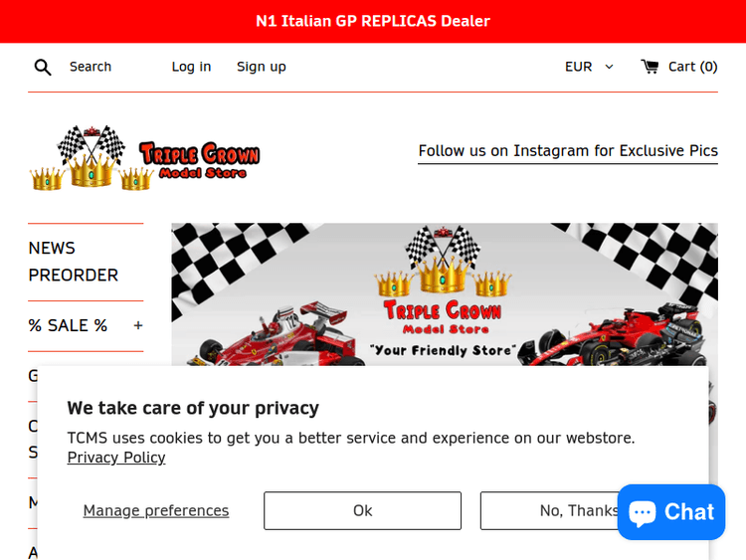Open Manage preferences for cookies

156,510
